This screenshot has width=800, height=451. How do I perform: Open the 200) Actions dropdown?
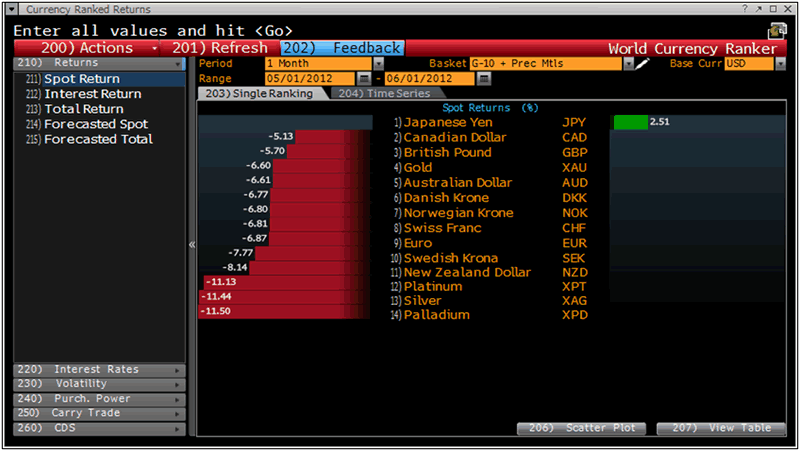86,48
